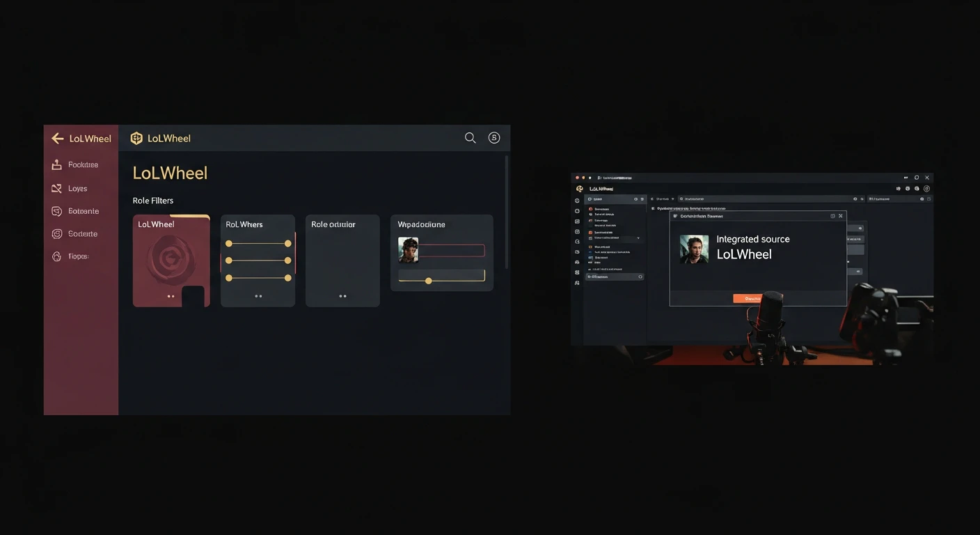Click the Role oduuior card
Image resolution: width=980 pixels, height=535 pixels.
342,261
